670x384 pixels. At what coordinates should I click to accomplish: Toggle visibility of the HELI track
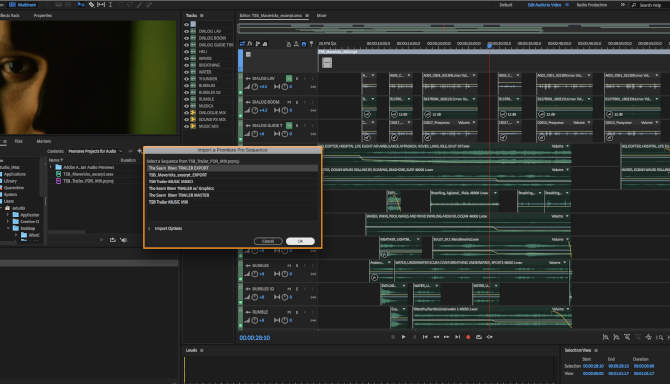click(x=186, y=52)
